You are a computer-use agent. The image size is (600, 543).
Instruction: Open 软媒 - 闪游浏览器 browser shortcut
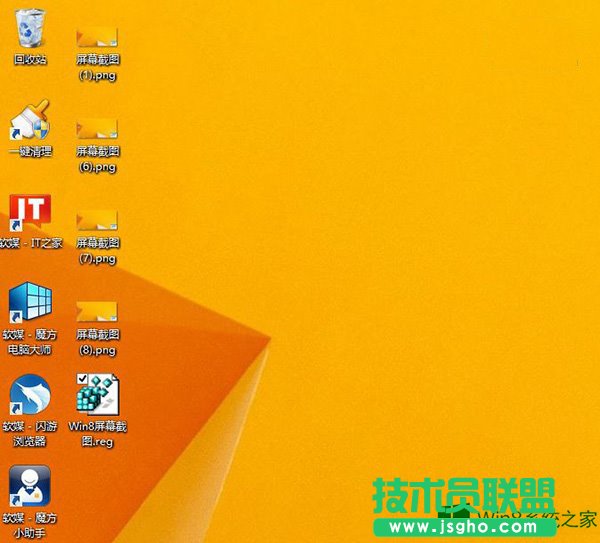click(30, 394)
